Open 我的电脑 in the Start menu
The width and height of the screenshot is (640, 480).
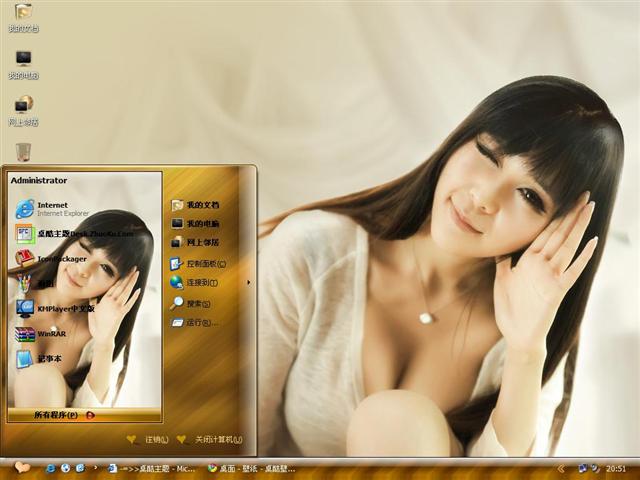tap(195, 224)
